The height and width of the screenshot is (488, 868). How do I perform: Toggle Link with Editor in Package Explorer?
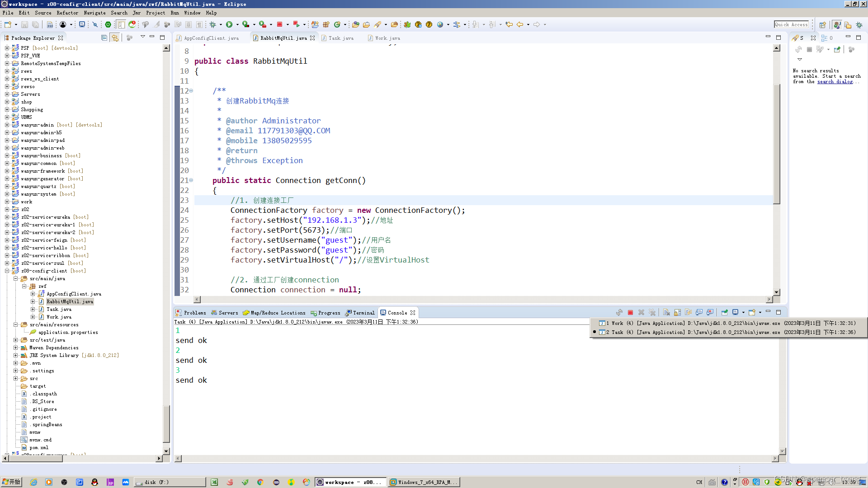(x=115, y=38)
